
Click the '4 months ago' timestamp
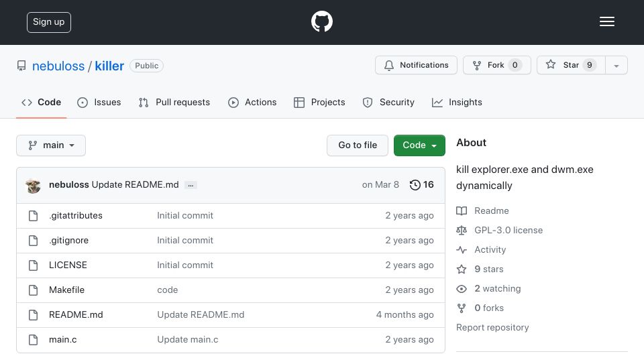pos(405,315)
